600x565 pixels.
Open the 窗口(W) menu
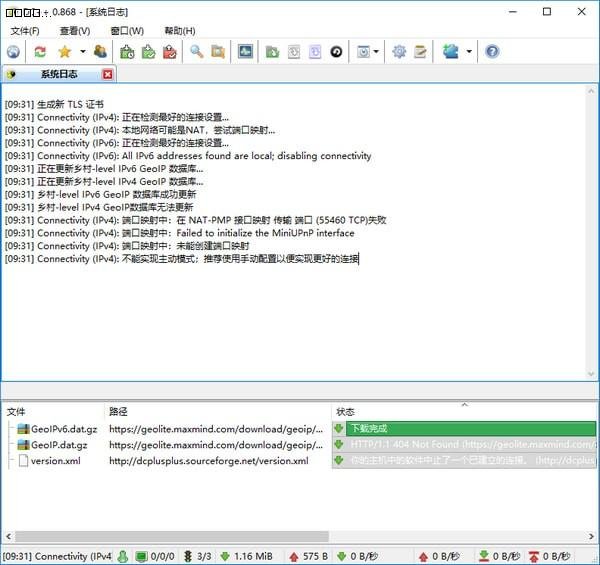click(x=127, y=31)
